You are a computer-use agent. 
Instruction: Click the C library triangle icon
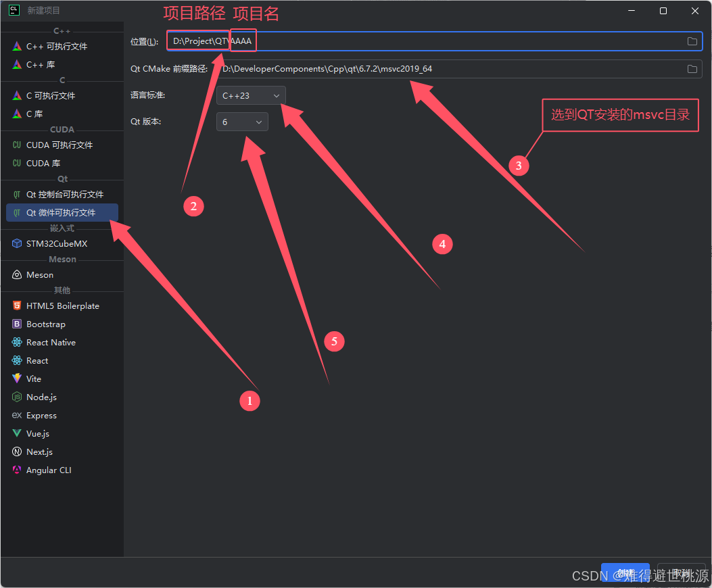pyautogui.click(x=17, y=114)
